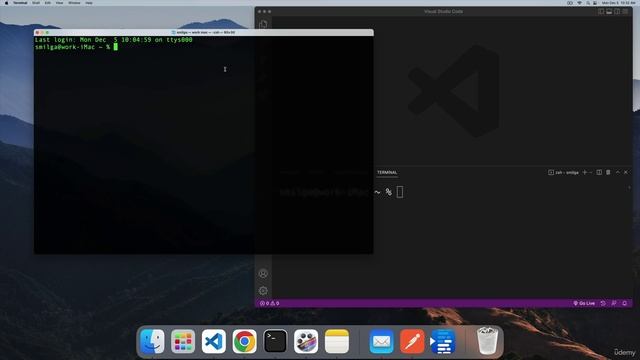This screenshot has width=640, height=360.
Task: Open the View menu
Action: tap(60, 3)
